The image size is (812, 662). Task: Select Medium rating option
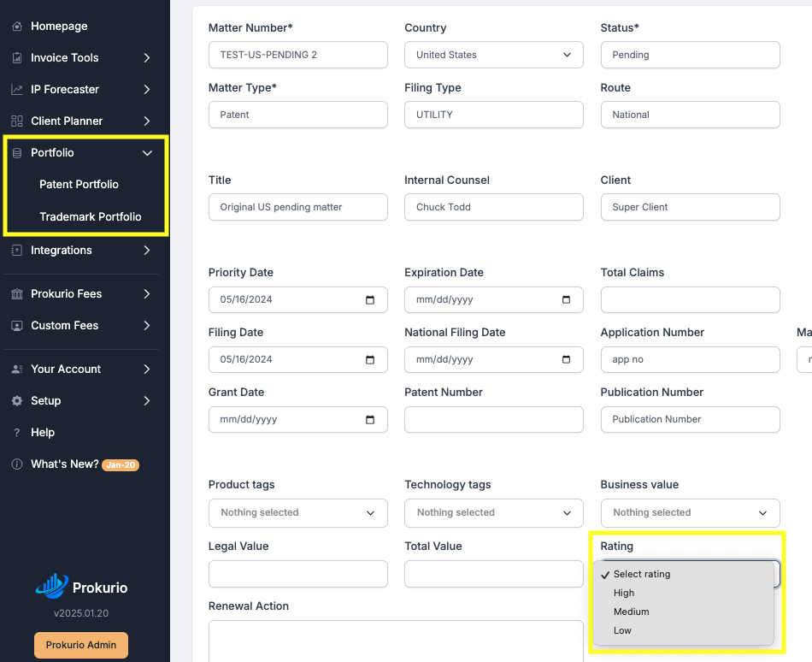tap(631, 612)
